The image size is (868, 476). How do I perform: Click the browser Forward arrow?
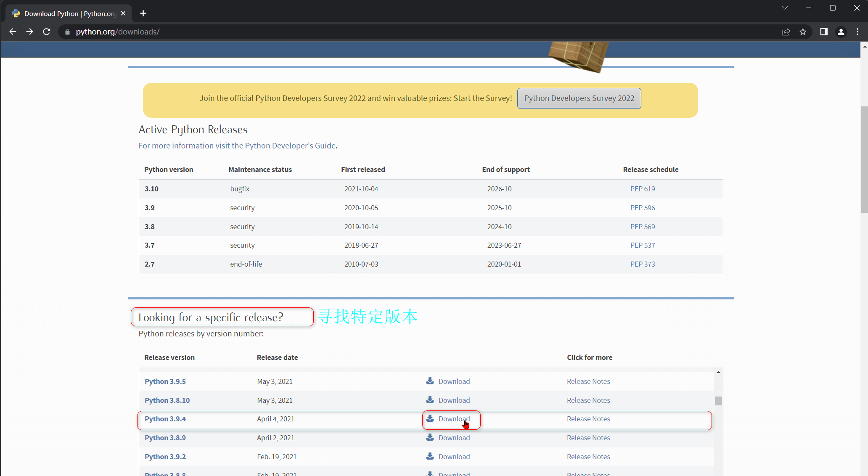[x=29, y=32]
